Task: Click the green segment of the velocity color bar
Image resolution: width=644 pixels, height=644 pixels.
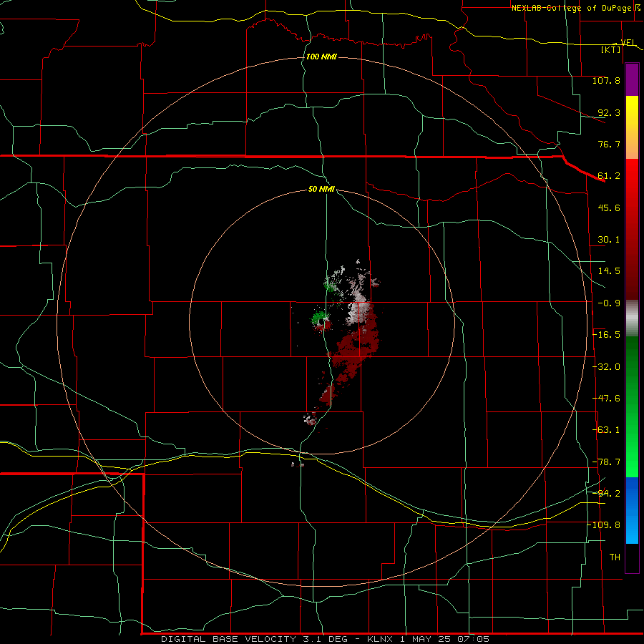Action: (x=632, y=406)
